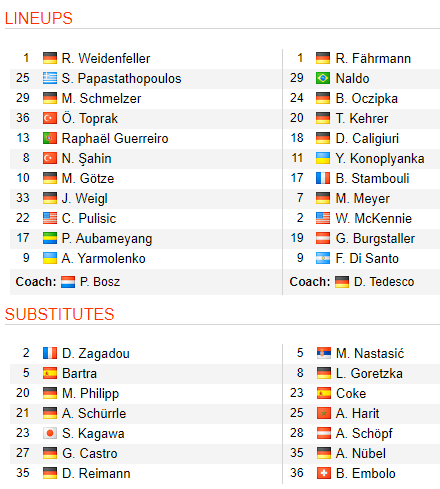440x489 pixels.
Task: Click the Portugal flag beside Raphaël Guerreiro
Action: (x=50, y=138)
